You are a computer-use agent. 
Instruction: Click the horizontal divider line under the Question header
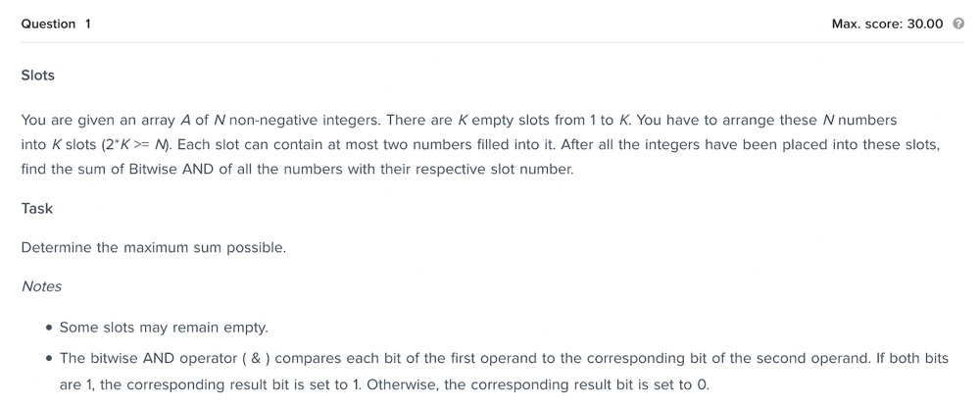tap(493, 42)
